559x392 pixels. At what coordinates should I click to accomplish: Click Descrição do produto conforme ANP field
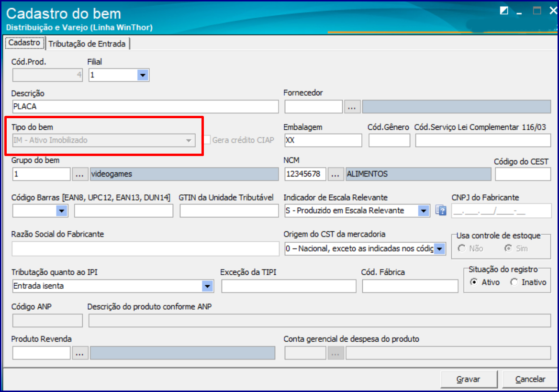click(320, 321)
